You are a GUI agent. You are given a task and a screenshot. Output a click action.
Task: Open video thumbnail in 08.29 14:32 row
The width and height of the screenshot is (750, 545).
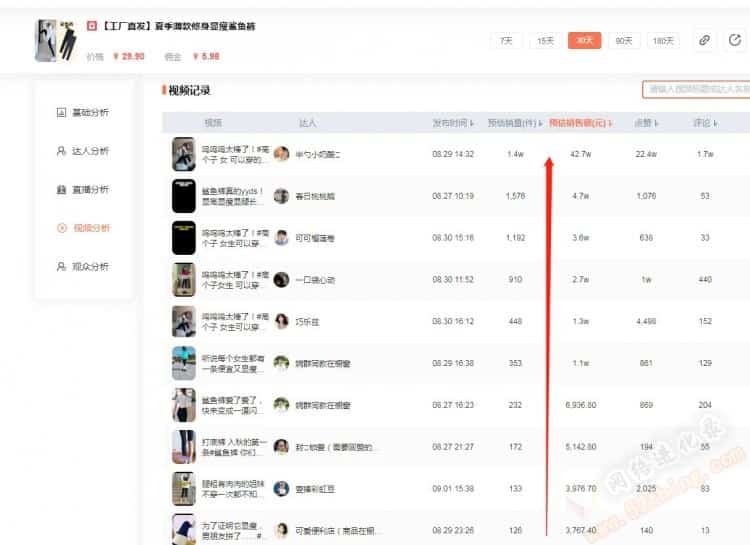[x=184, y=154]
